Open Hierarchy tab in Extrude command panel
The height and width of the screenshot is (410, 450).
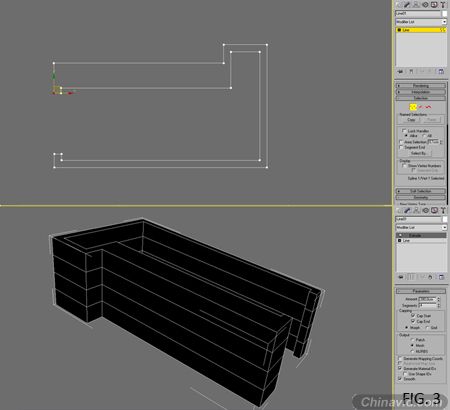416,210
